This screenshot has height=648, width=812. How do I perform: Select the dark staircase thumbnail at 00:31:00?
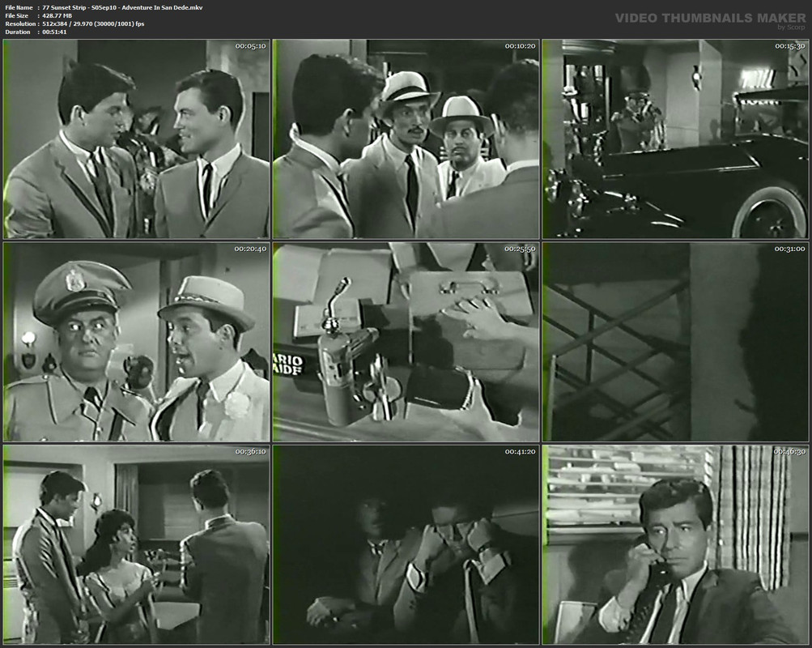coord(675,342)
